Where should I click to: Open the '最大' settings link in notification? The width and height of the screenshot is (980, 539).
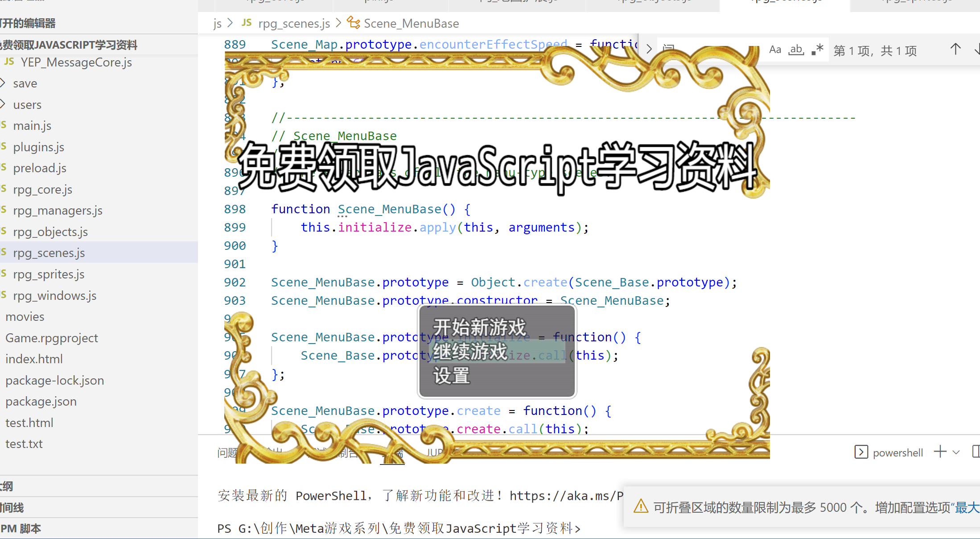967,507
